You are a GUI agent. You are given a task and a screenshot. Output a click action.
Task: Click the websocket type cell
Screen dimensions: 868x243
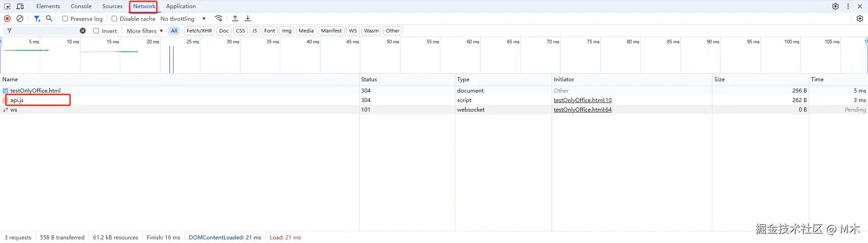(471, 110)
